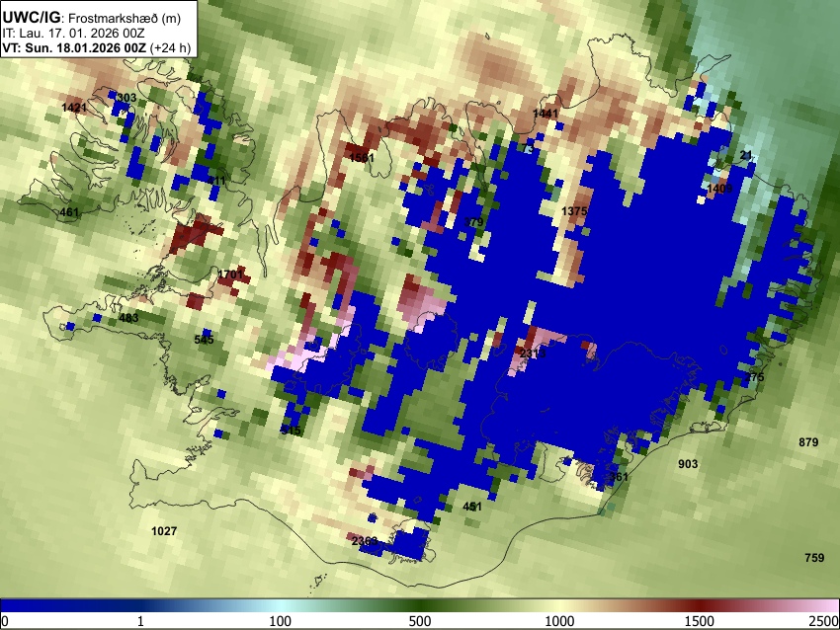Click the '1' tick on the colour scale
Screen dimensions: 840x630
click(x=140, y=621)
